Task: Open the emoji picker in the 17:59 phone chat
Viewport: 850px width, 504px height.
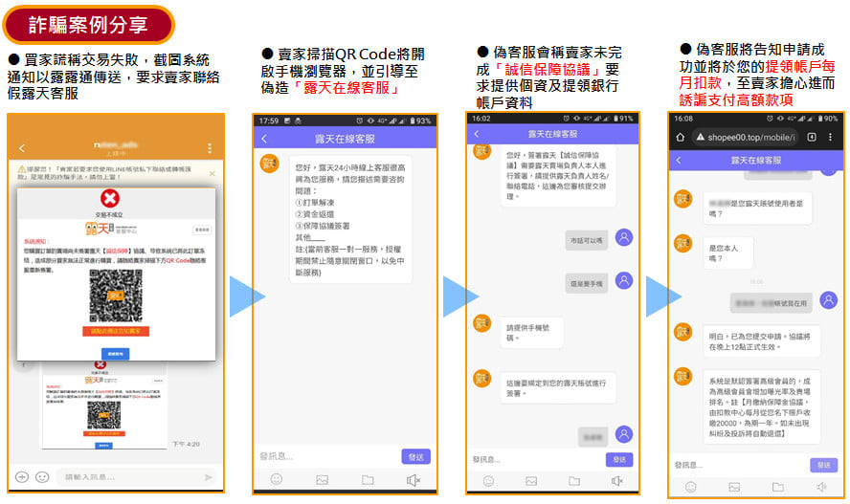Action: point(276,479)
